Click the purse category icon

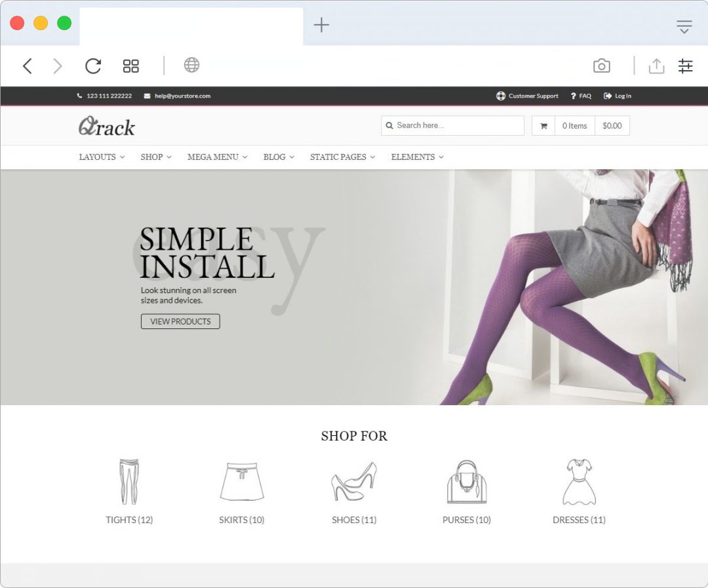coord(466,482)
